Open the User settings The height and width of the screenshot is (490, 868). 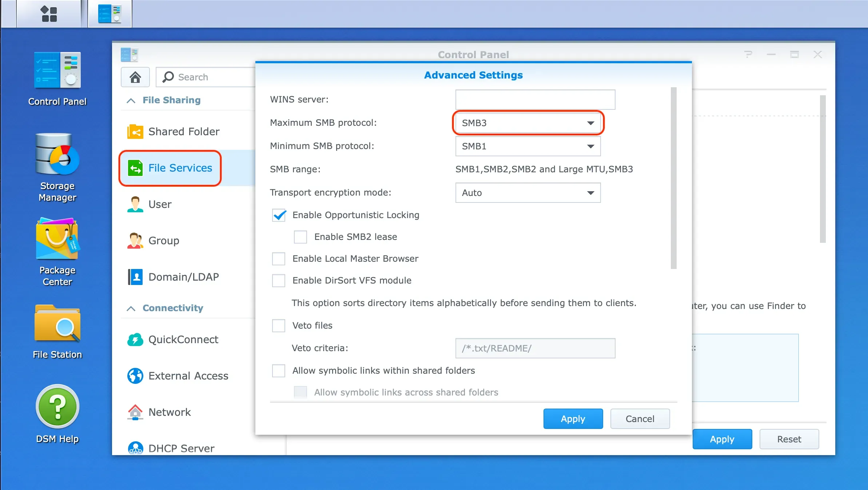click(160, 204)
